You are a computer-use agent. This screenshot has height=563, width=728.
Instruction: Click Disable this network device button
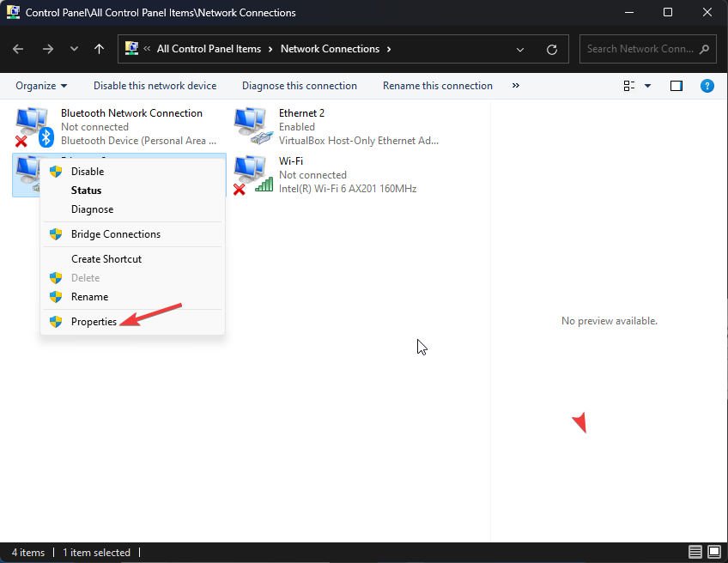155,86
